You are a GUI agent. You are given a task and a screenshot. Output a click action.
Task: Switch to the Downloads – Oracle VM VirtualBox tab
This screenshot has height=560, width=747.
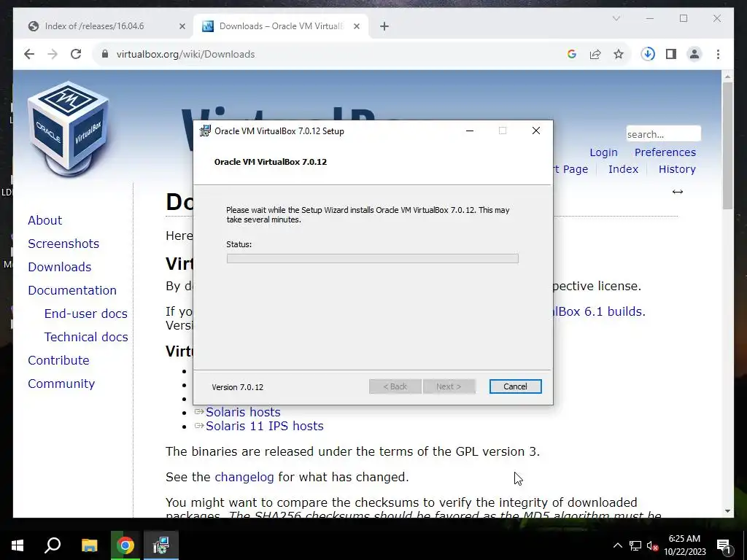click(281, 26)
